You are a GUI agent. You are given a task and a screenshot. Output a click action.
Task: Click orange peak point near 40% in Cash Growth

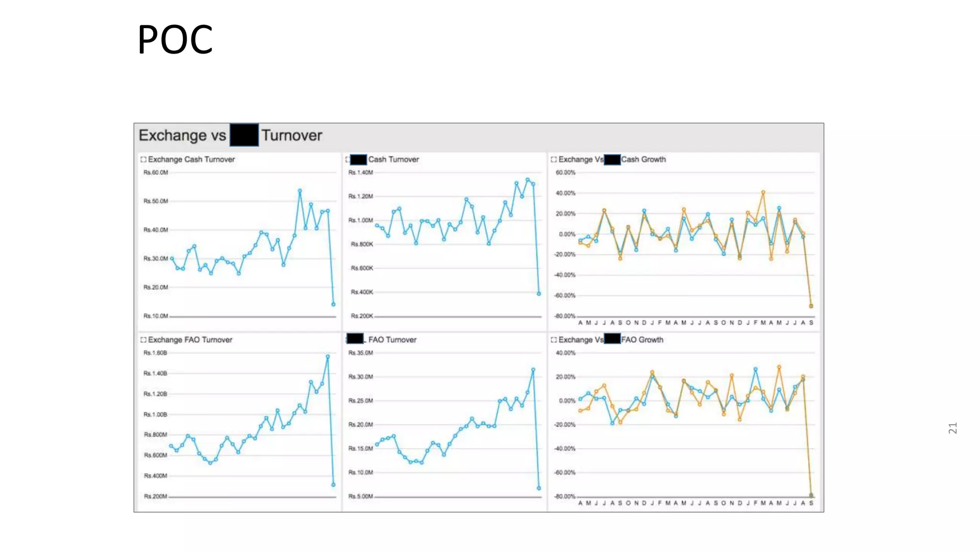pos(763,192)
